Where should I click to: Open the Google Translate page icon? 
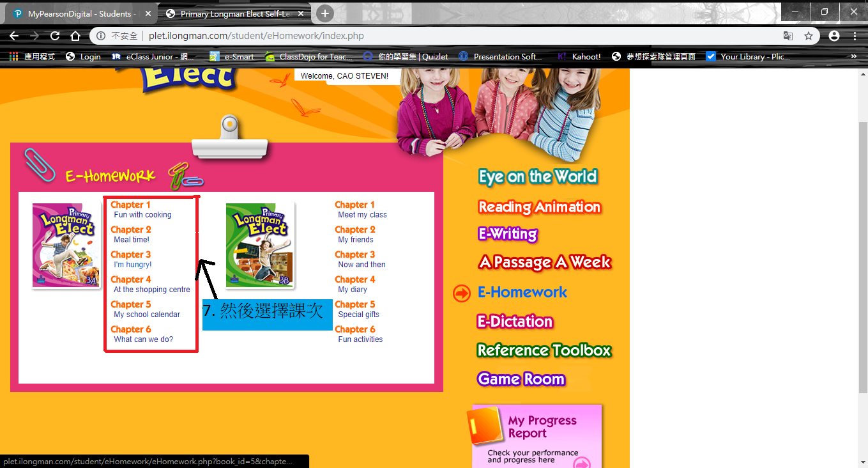(x=788, y=36)
